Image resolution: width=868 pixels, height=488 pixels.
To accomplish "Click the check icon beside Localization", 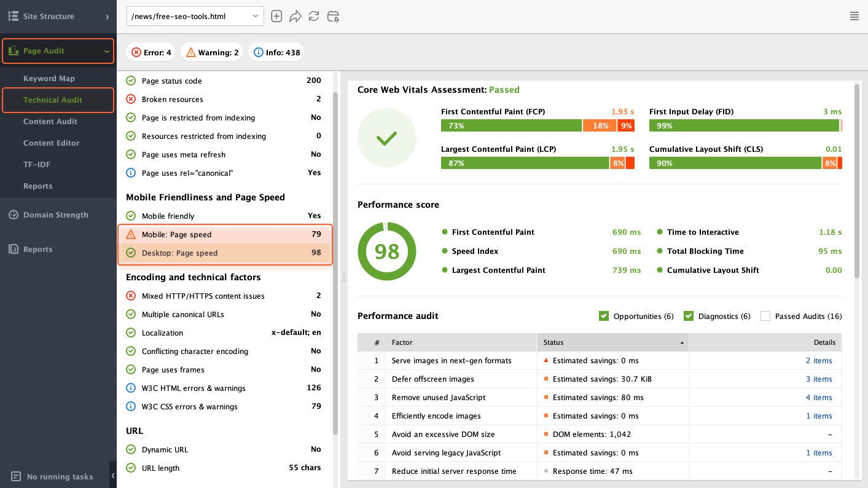I will pos(131,333).
